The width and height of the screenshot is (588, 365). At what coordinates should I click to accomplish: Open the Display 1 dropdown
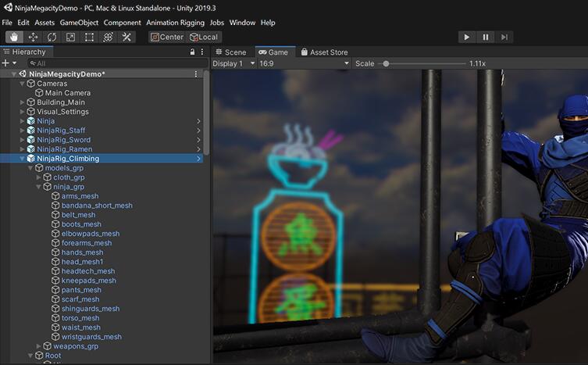[233, 63]
